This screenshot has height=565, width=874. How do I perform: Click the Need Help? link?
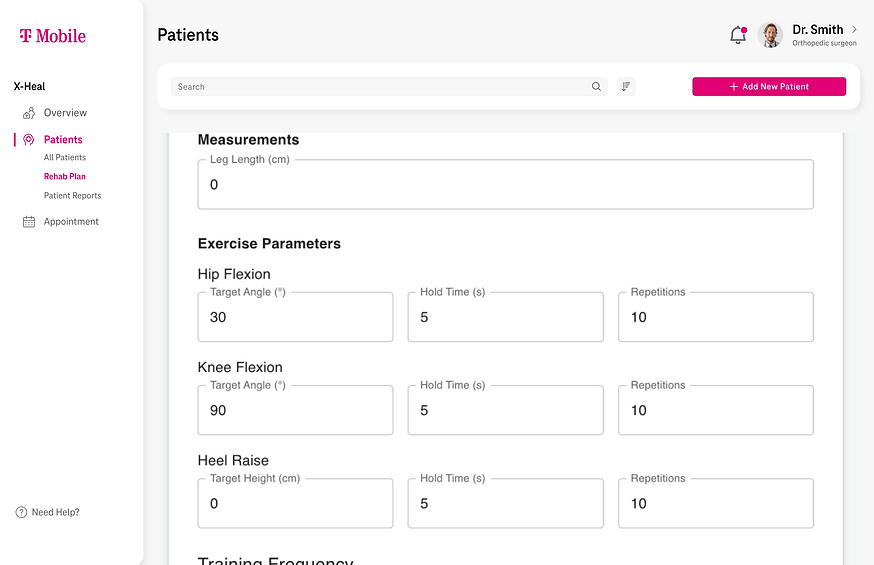(55, 512)
